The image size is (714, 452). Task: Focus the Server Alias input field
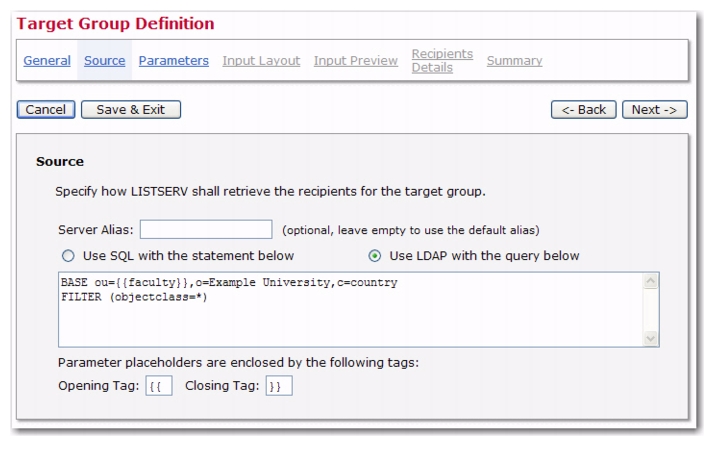(x=206, y=229)
